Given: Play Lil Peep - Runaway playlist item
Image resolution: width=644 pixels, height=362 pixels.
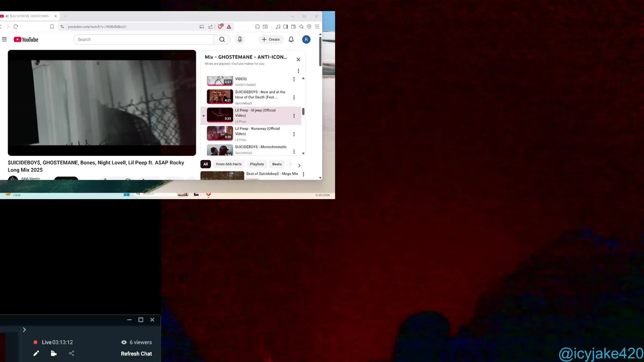Looking at the screenshot, I should pyautogui.click(x=251, y=134).
